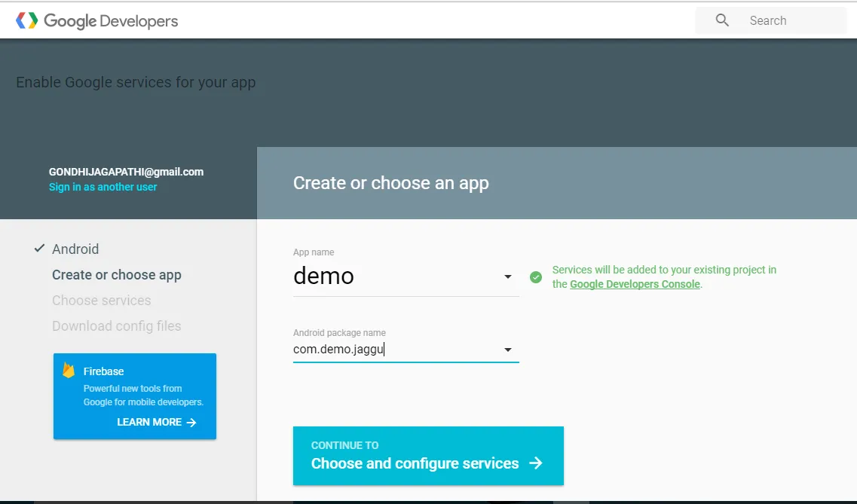This screenshot has height=504, width=857.
Task: Click the GONDHIJAGAPATHI@gmail.com account text
Action: [127, 172]
